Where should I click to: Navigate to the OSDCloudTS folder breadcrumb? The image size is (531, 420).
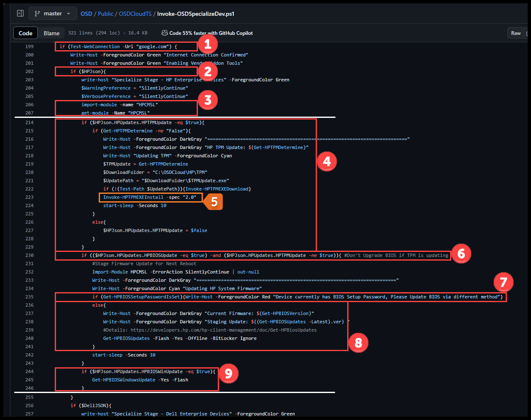click(x=135, y=13)
